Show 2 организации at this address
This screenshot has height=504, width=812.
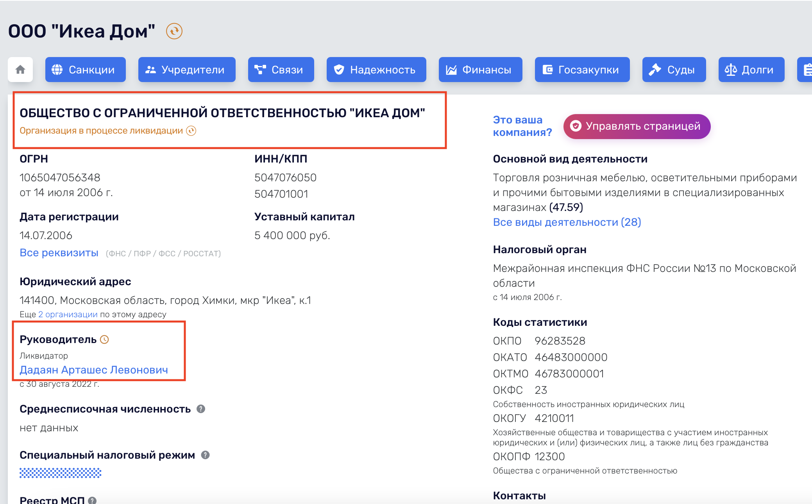pos(67,314)
